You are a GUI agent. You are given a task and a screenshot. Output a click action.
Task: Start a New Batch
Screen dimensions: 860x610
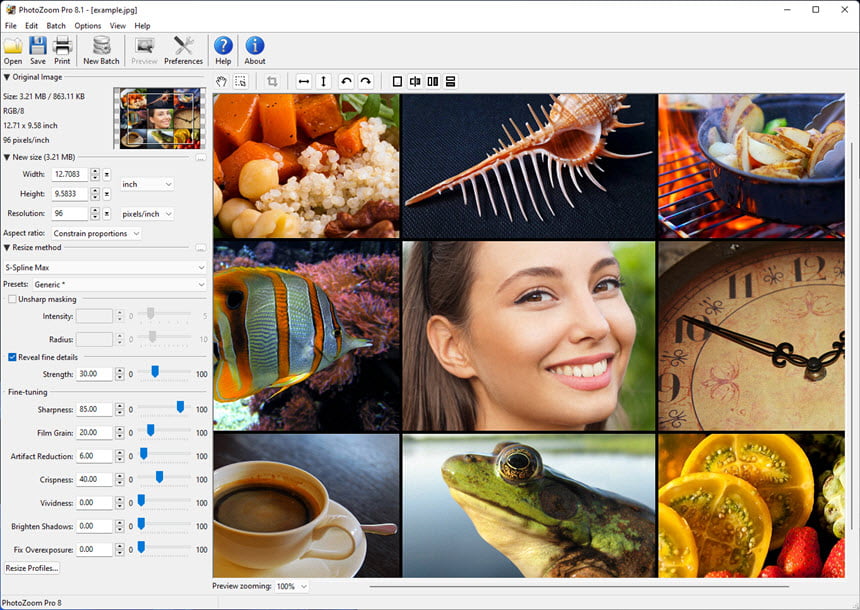[x=101, y=50]
